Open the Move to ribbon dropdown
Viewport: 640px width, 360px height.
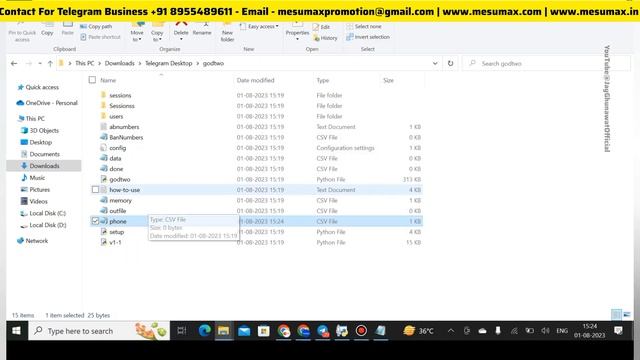137,32
